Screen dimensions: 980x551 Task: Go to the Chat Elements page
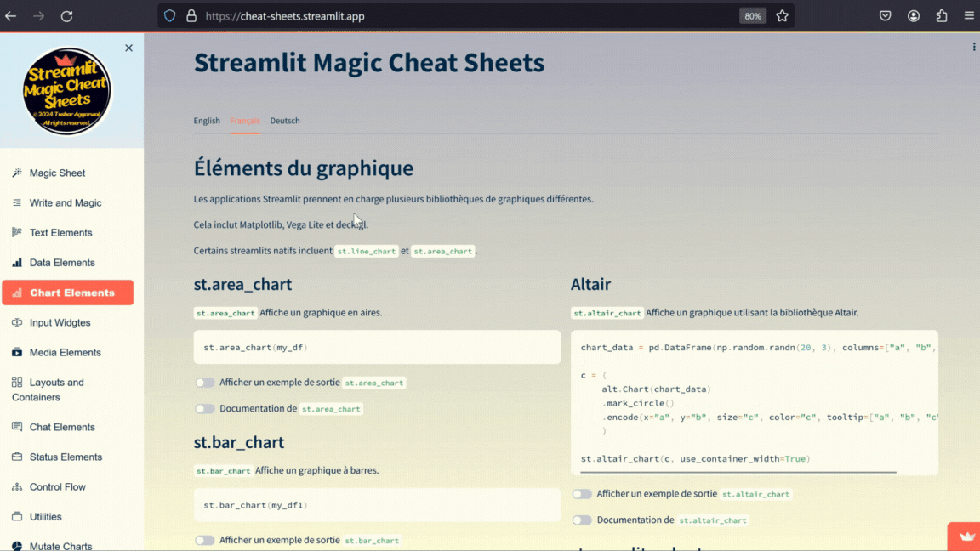[67, 428]
